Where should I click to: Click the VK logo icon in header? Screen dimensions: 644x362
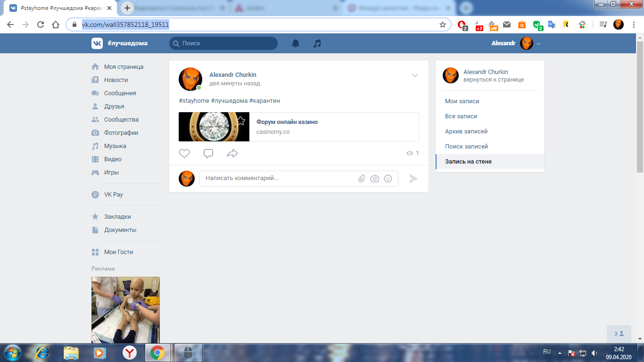(x=97, y=43)
